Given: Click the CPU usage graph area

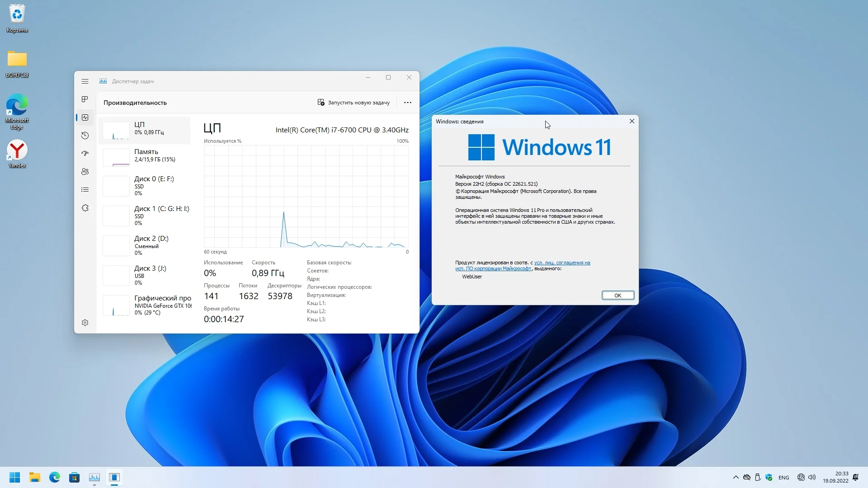Looking at the screenshot, I should [306, 196].
